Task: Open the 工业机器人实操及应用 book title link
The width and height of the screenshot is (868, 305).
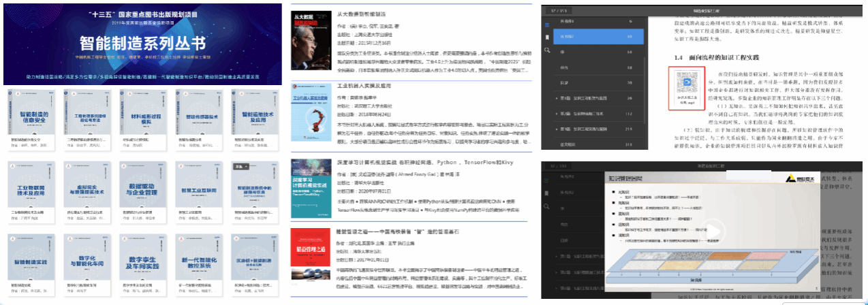Action: (365, 87)
